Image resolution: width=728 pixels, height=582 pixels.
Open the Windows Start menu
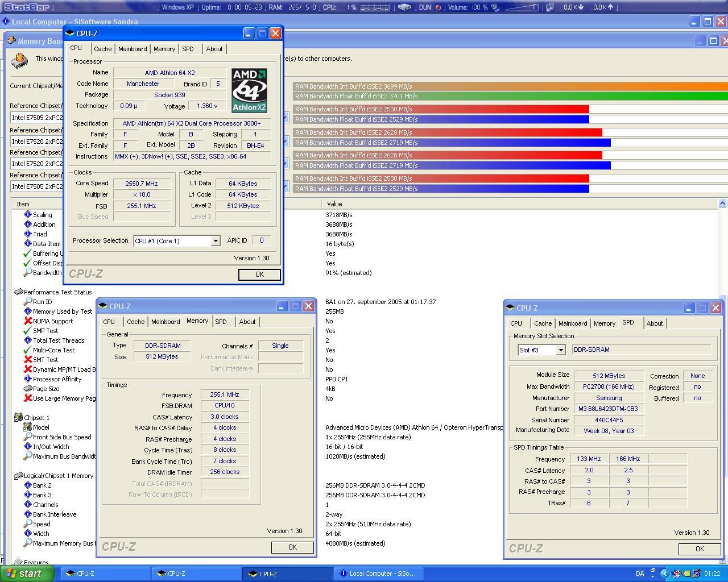[27, 573]
